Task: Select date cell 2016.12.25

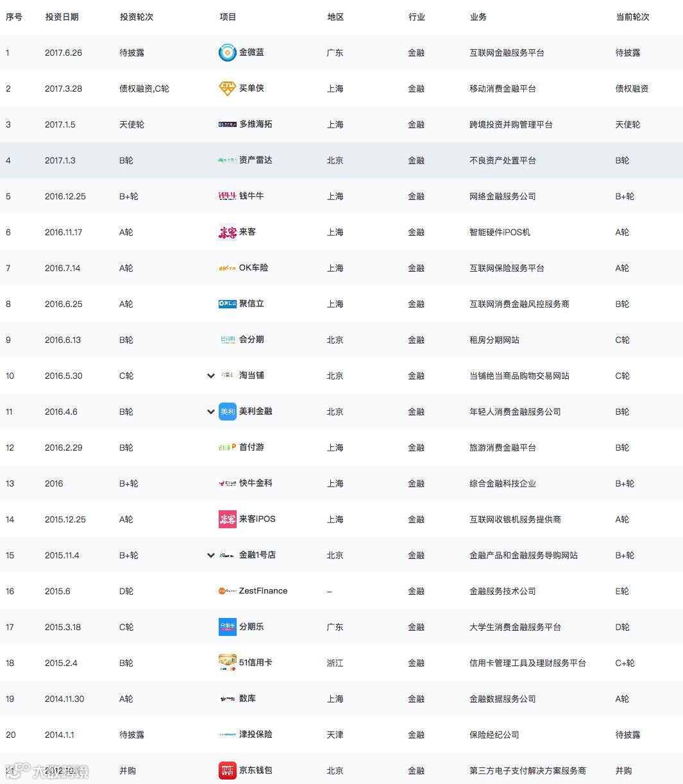Action: click(x=65, y=196)
